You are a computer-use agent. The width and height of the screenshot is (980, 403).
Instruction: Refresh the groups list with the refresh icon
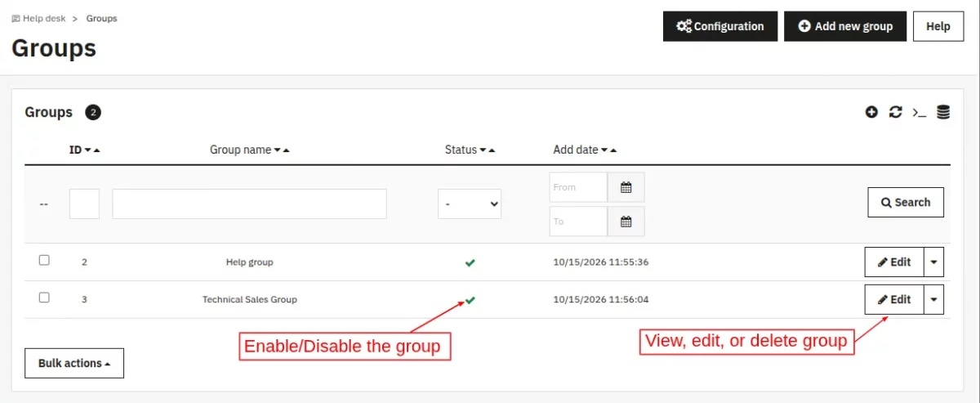[895, 112]
